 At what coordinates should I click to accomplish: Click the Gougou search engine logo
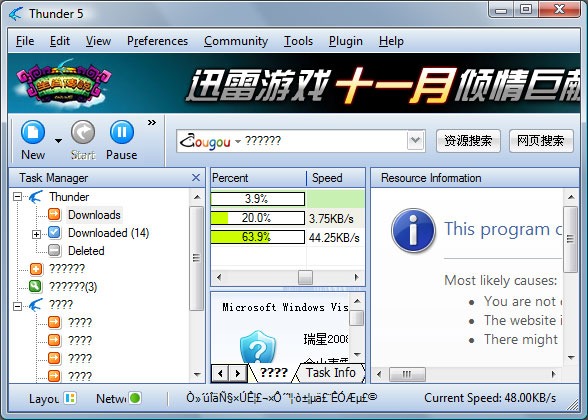[205, 141]
